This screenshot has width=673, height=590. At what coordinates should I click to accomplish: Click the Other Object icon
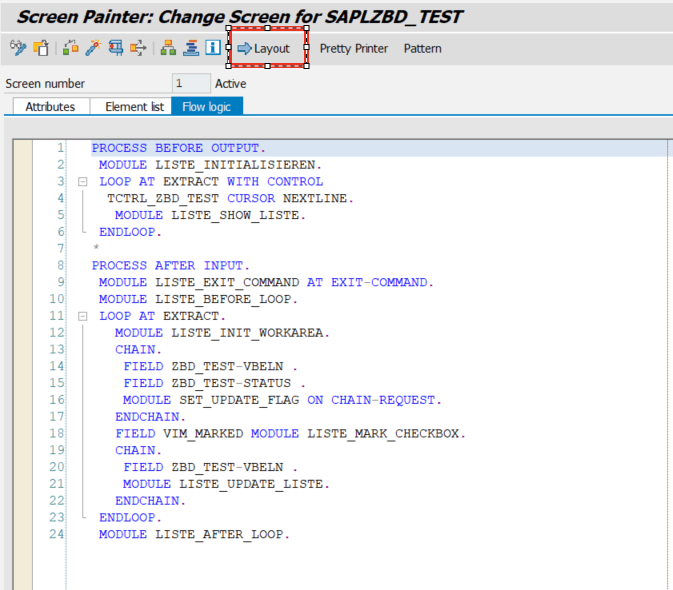pos(42,48)
